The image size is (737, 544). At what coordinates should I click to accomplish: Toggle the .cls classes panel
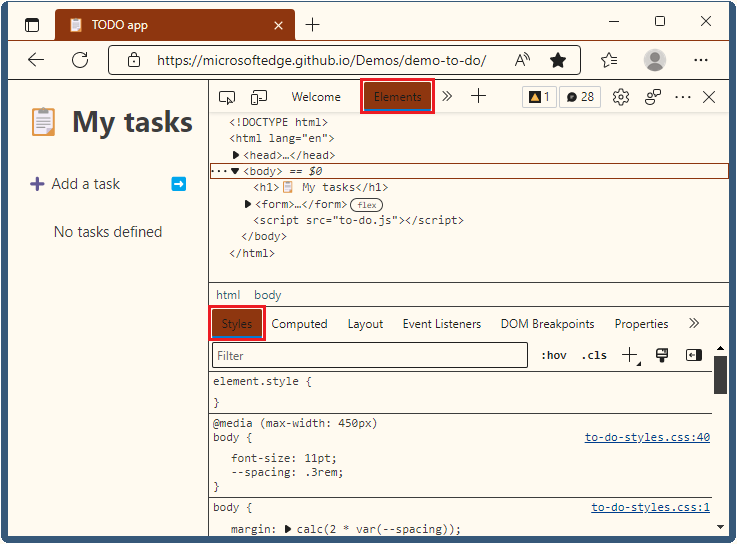[594, 355]
